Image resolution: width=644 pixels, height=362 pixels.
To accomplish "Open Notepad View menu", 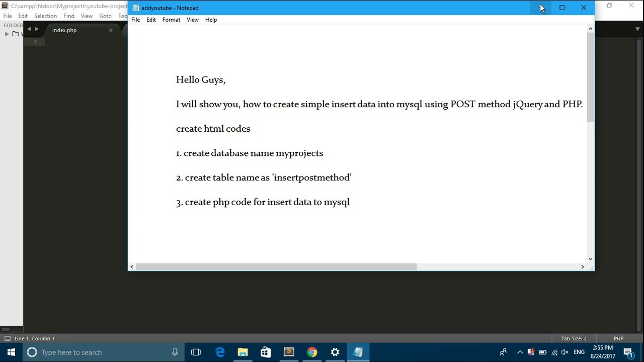I will click(193, 20).
